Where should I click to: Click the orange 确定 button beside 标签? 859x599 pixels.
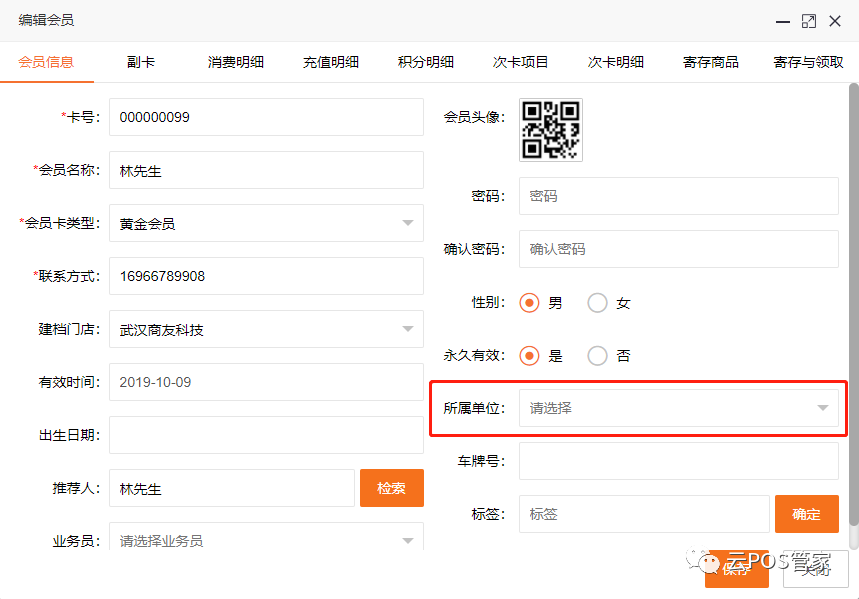(806, 514)
